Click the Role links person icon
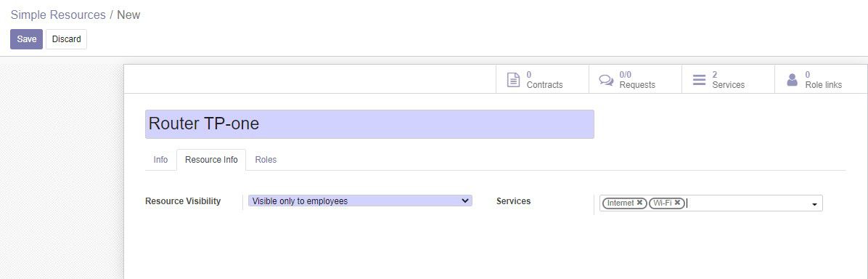Viewport: 868px width, 279px height. (793, 80)
